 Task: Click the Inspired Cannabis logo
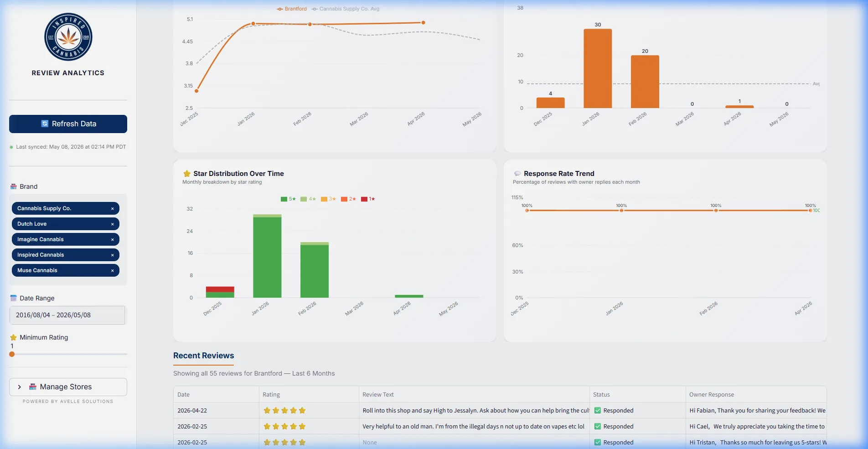click(x=68, y=37)
